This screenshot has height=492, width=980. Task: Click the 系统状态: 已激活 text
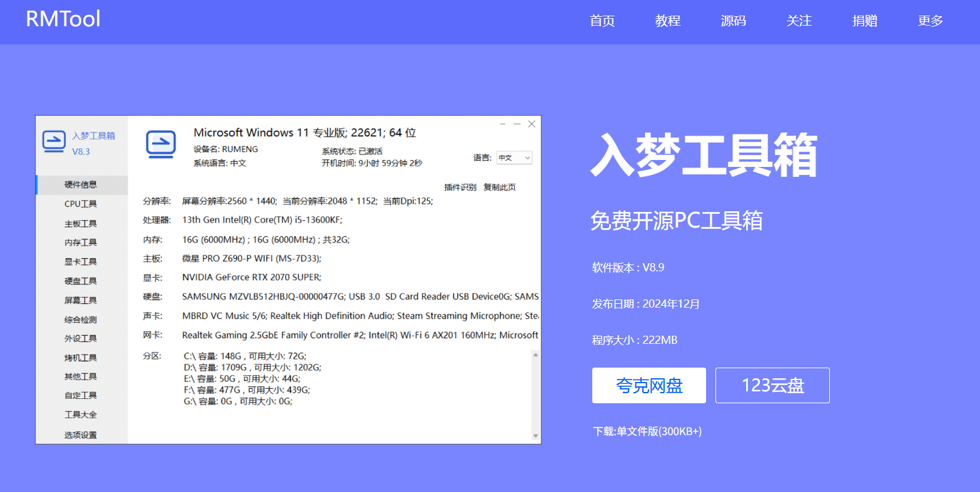[x=352, y=151]
